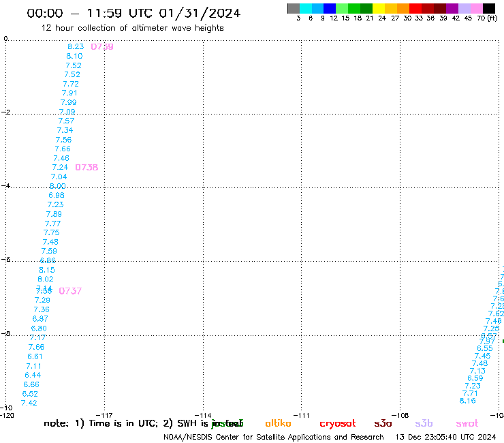
Task: Click the pink 'swot' satellite label
Action: click(467, 424)
